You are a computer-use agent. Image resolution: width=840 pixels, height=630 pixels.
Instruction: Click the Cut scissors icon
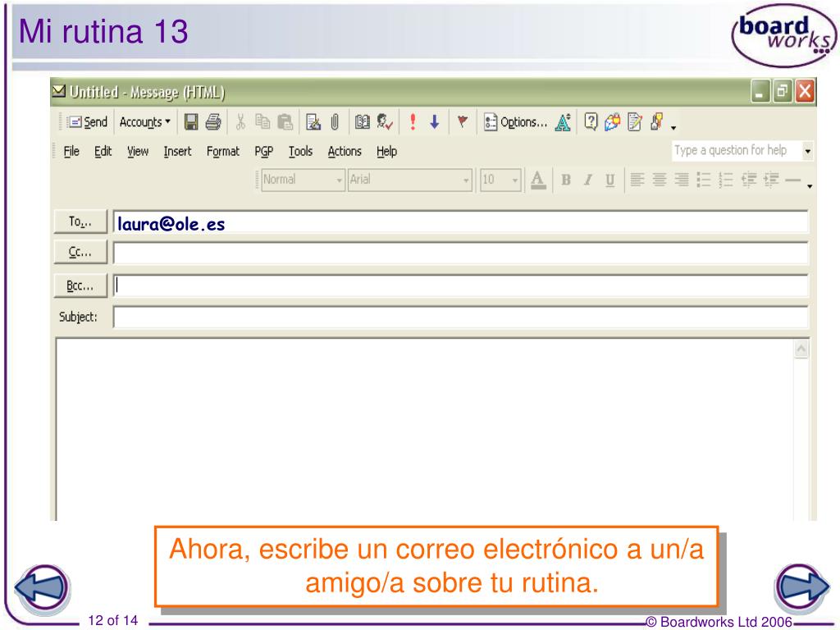coord(240,122)
